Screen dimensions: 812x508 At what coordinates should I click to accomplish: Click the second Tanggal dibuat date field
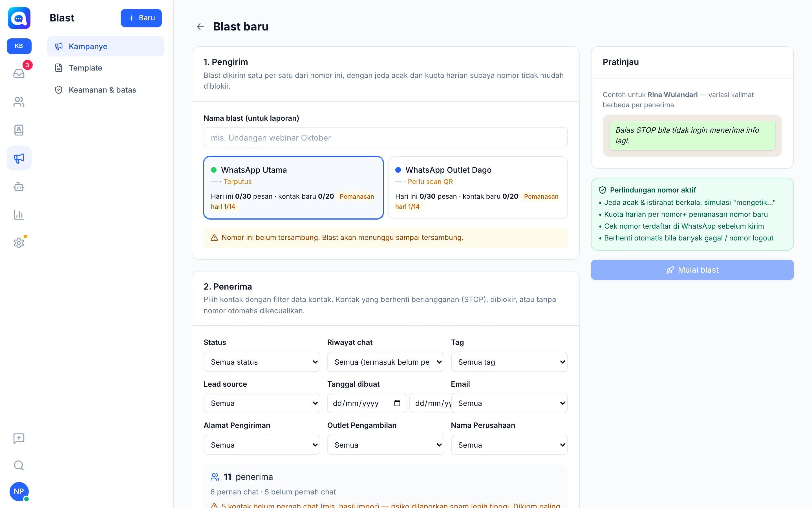coord(430,403)
